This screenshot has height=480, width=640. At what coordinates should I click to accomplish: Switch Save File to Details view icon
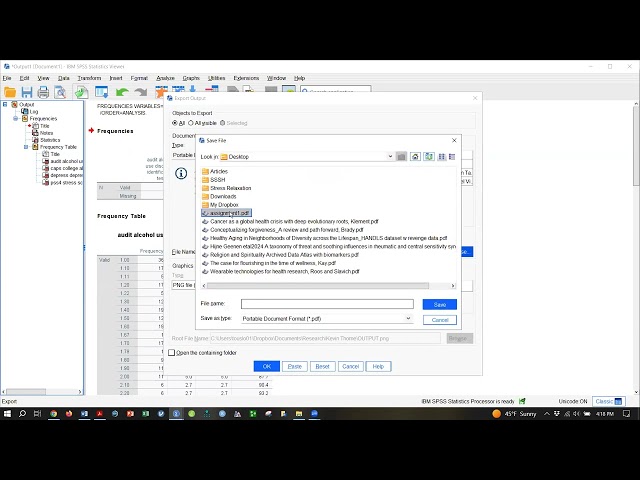[x=452, y=157]
